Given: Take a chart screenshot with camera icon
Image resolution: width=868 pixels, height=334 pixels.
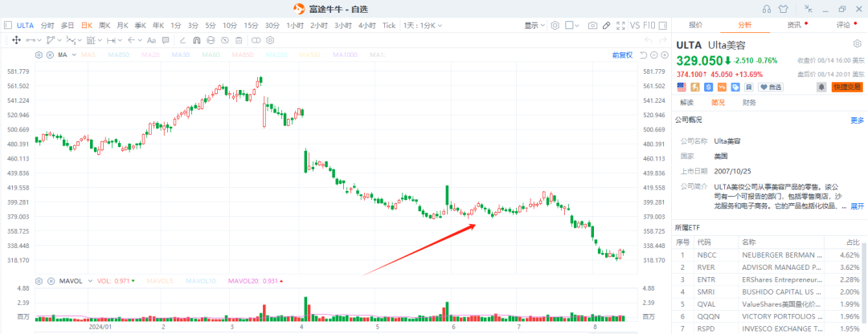Looking at the screenshot, I should tap(593, 26).
